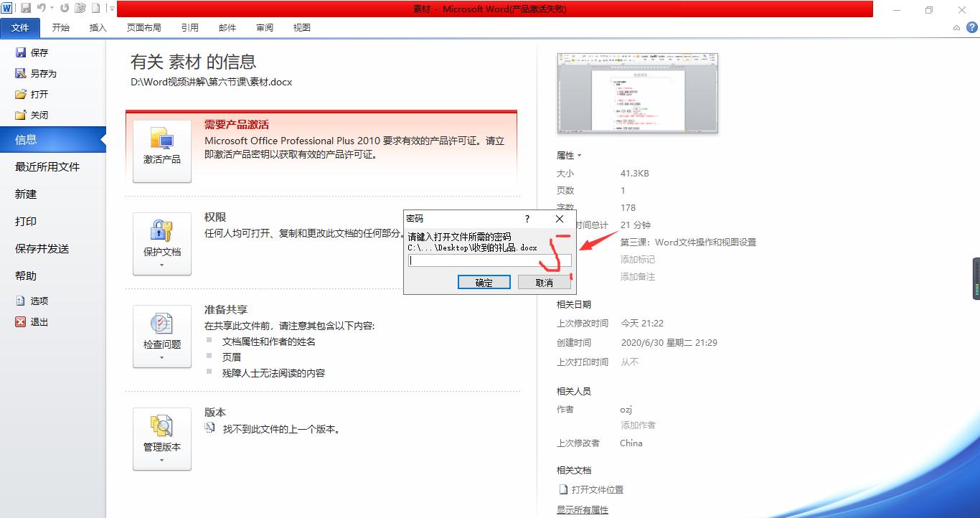Click the Undo icon
This screenshot has width=980, height=518.
(42, 8)
